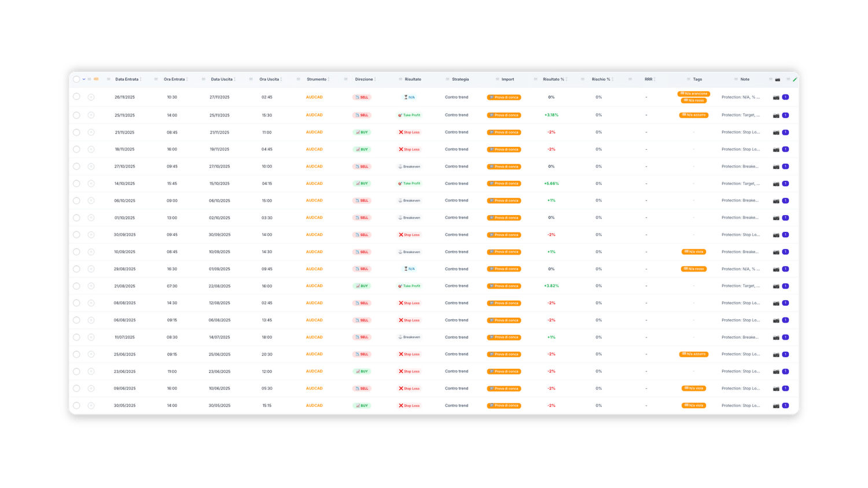Screen dimensions: 868x488
Task: Tick the select-all checkbox in the table header
Action: 76,79
